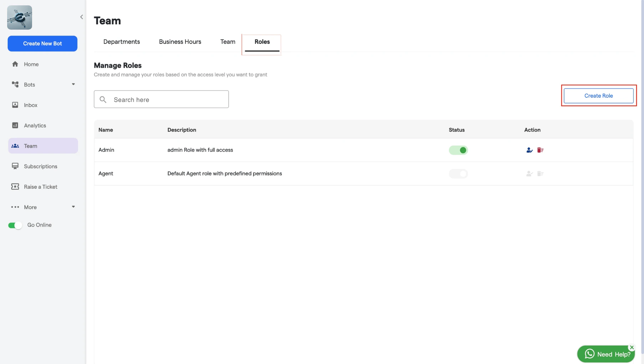Click the page vertical scrollbar
644x364 pixels.
[642, 177]
